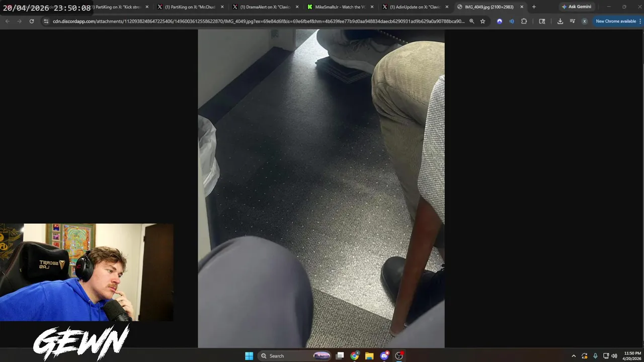Bookmark this page with the star icon
The width and height of the screenshot is (644, 362).
(x=482, y=21)
